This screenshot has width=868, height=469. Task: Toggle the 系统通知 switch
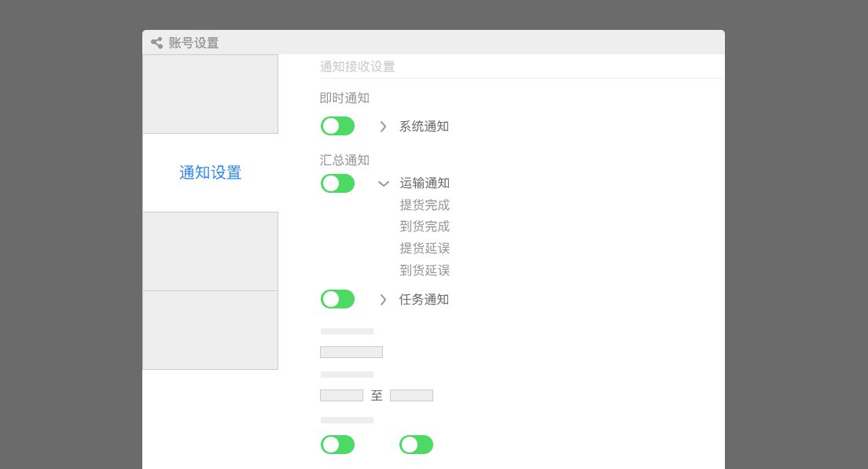coord(337,126)
